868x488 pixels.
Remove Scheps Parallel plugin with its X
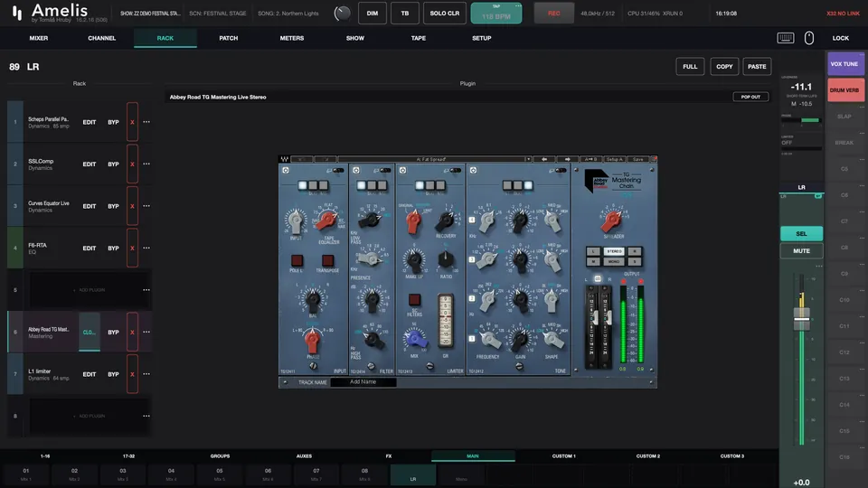(132, 122)
